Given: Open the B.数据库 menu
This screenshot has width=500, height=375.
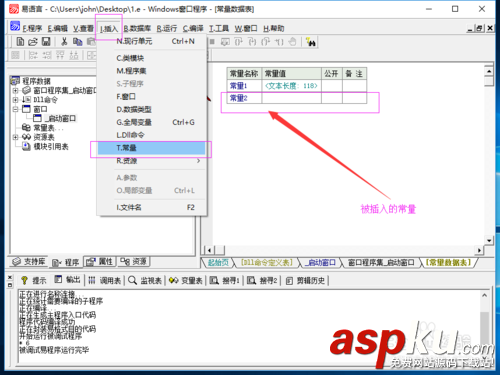Looking at the screenshot, I should [137, 29].
